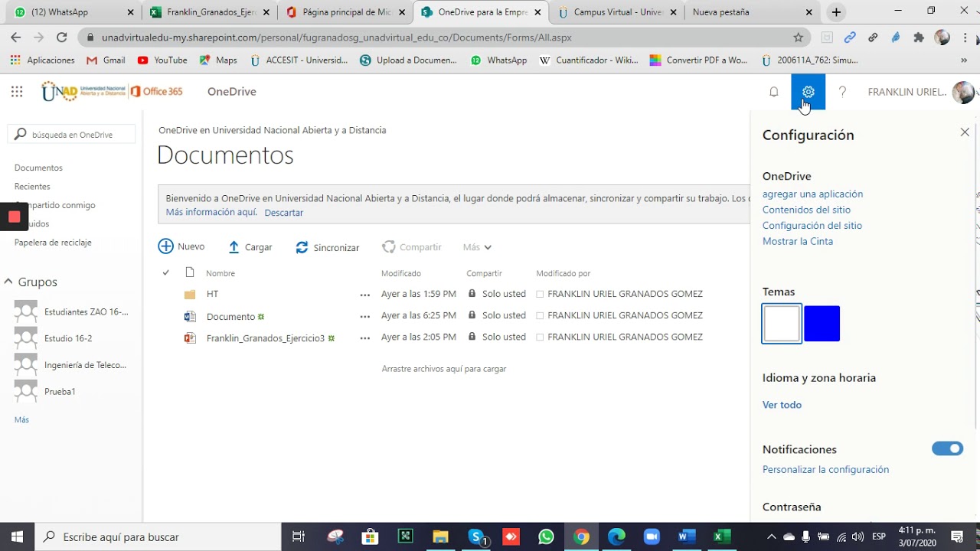Select the blue theme swatch
Image resolution: width=980 pixels, height=551 pixels.
822,323
